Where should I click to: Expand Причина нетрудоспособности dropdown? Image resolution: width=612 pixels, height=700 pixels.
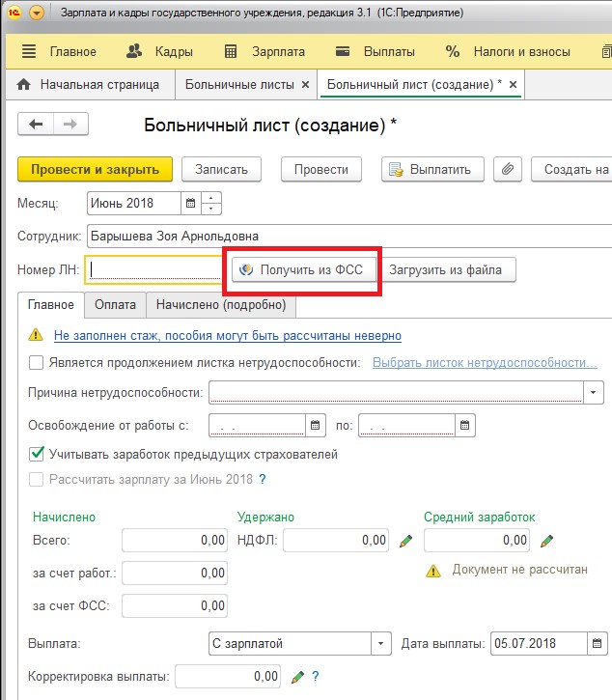click(594, 393)
